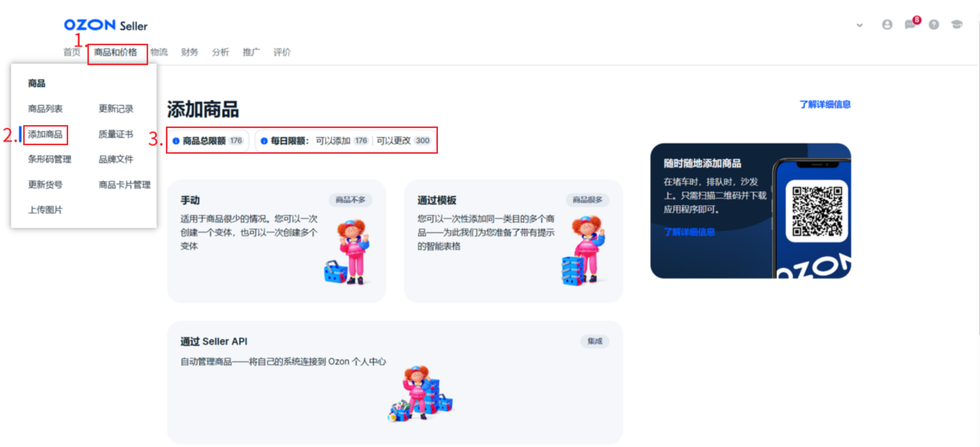Open 商品卡片管理 from the menu
The height and width of the screenshot is (447, 980).
pyautogui.click(x=125, y=185)
